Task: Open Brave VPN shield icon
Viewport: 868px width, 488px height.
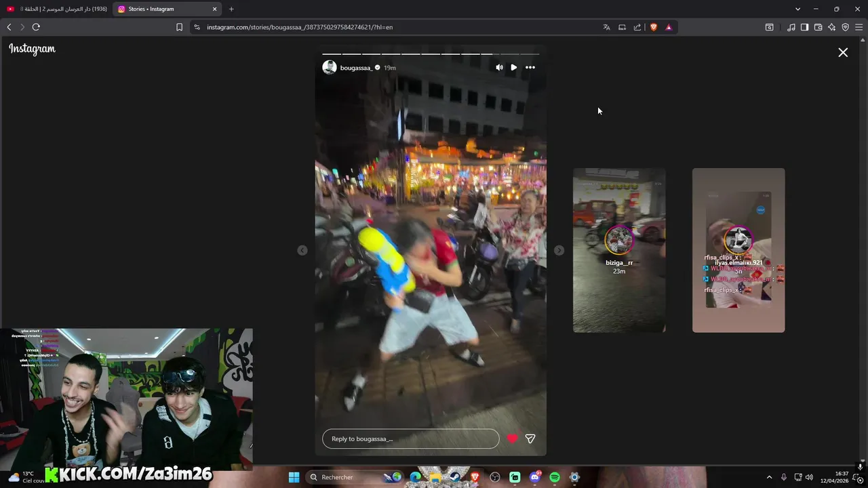Action: tap(846, 27)
